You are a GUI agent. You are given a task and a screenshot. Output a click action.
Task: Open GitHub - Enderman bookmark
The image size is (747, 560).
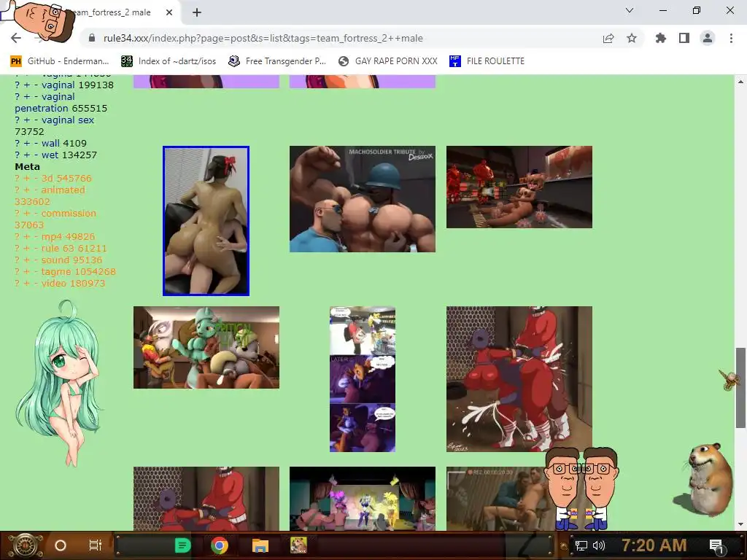[60, 61]
